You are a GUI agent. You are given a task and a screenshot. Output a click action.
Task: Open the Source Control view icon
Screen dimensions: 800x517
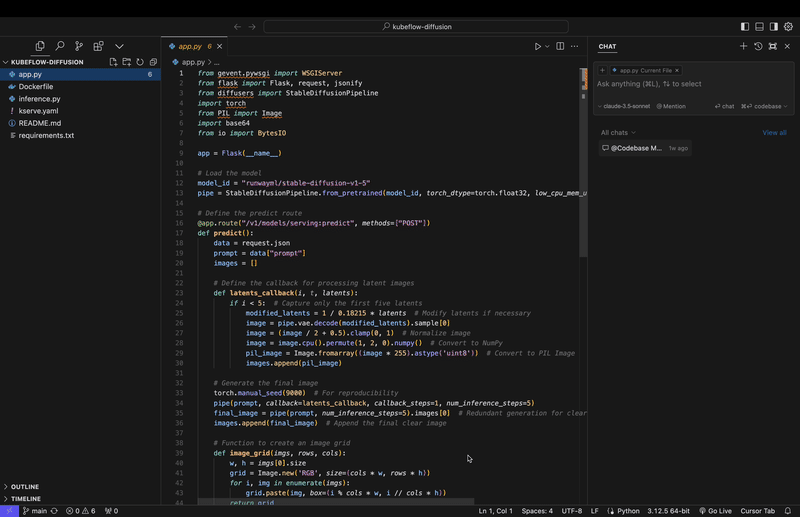tap(79, 46)
